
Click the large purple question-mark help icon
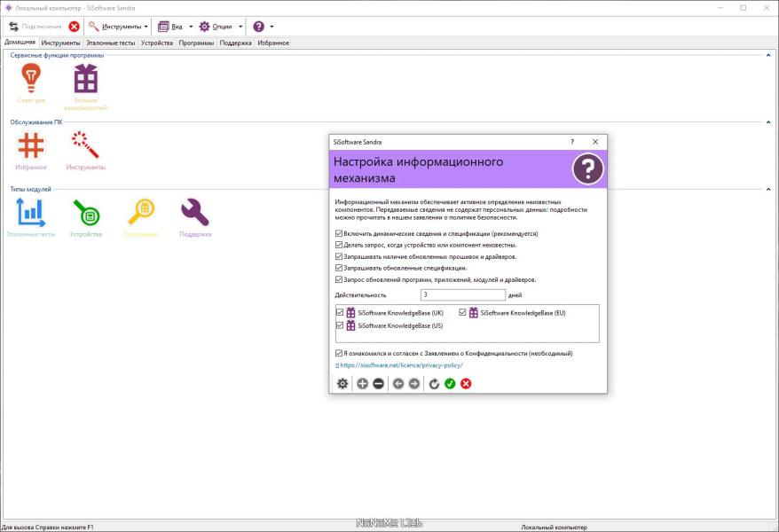[x=587, y=168]
